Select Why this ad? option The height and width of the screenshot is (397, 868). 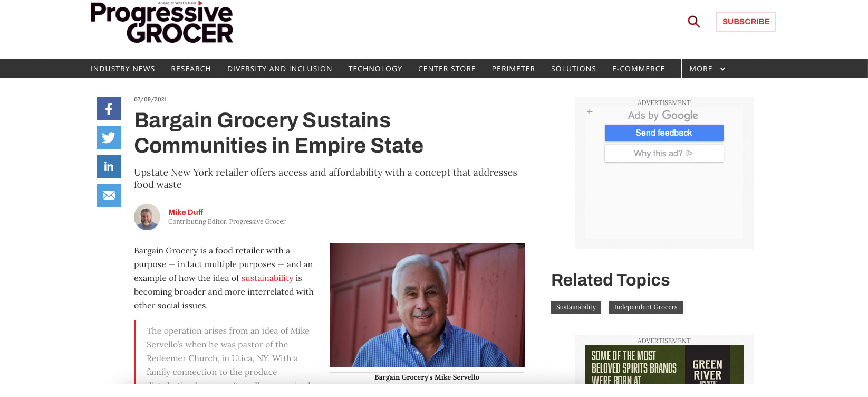(x=664, y=154)
